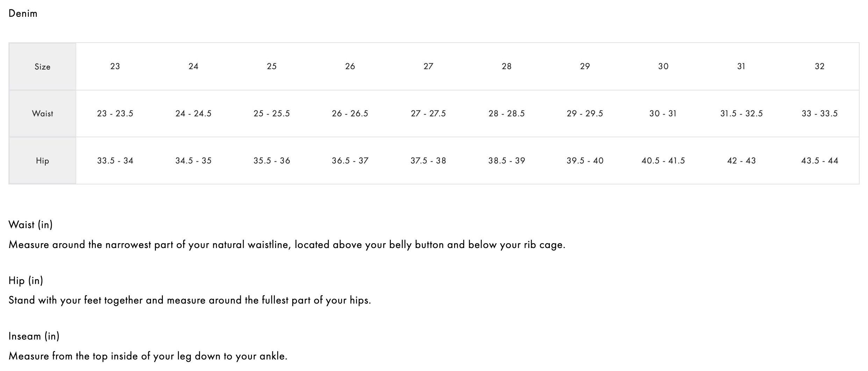The width and height of the screenshot is (868, 371).
Task: Click waist value 31.5 - 32.5
Action: click(741, 114)
